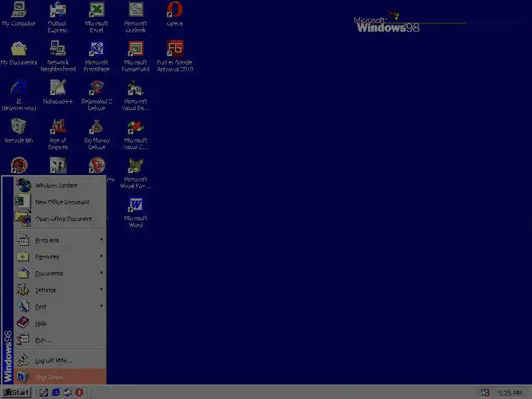Select Log Off VM4... menu entry

60,361
